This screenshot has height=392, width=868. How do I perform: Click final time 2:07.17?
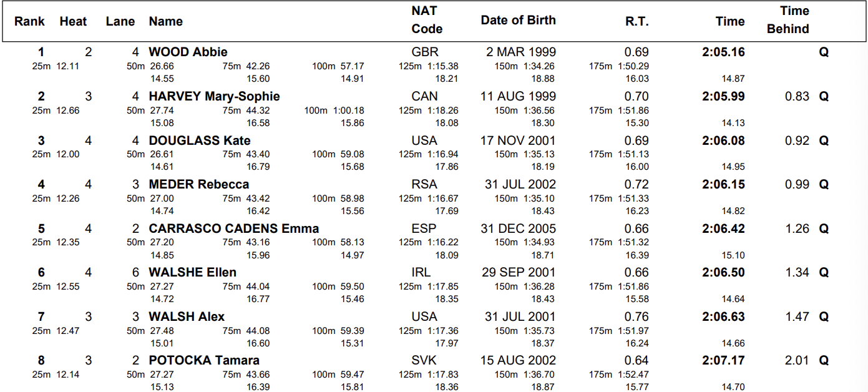[723, 361]
